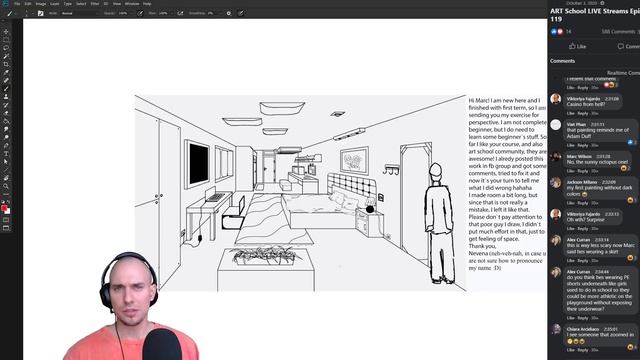Click the profile avatar beside the 'Adam Duff' comment
The height and width of the screenshot is (360, 640).
tap(556, 124)
